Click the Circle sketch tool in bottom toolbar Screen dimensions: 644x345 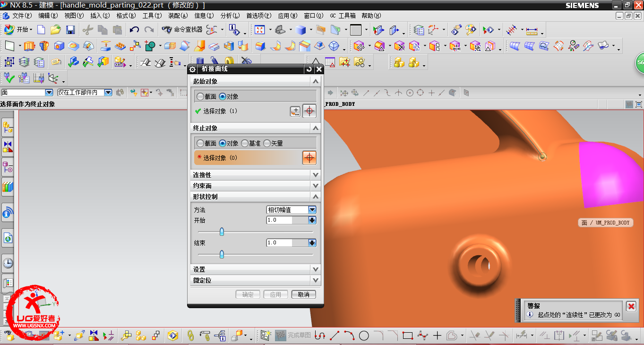[x=364, y=336]
